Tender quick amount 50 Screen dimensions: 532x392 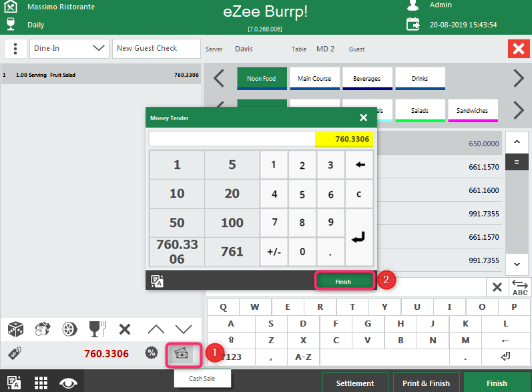point(177,222)
